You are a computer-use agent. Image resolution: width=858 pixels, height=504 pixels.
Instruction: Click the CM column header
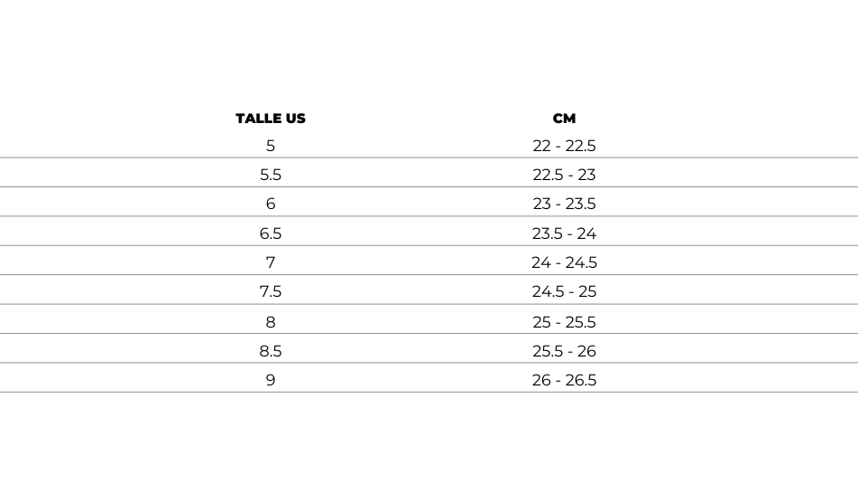tap(564, 119)
